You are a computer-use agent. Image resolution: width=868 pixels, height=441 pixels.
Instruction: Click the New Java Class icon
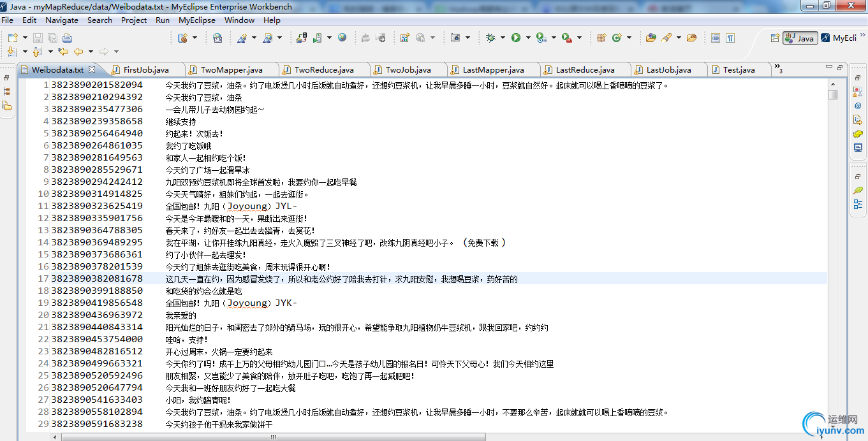616,38
